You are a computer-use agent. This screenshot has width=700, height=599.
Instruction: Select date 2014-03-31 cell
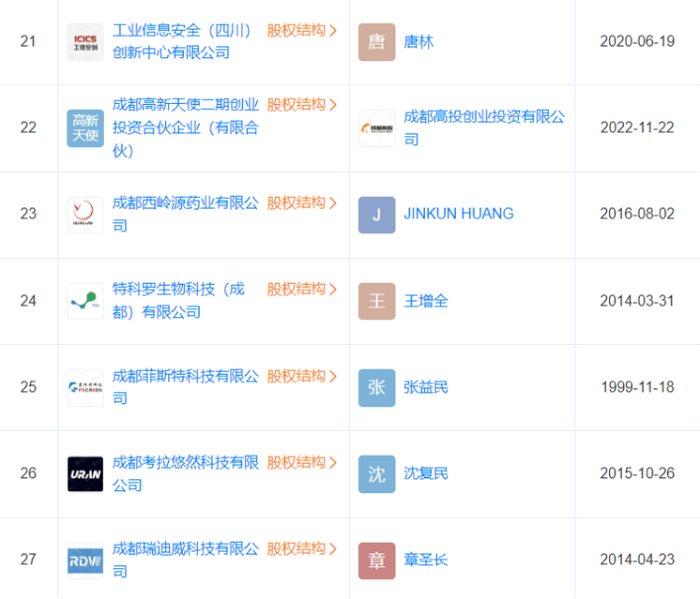point(637,300)
